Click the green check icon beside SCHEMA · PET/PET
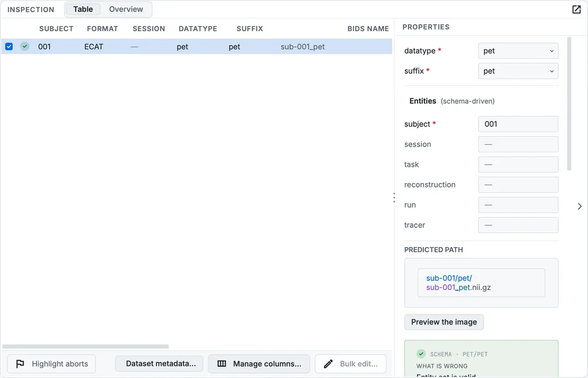 click(x=421, y=354)
